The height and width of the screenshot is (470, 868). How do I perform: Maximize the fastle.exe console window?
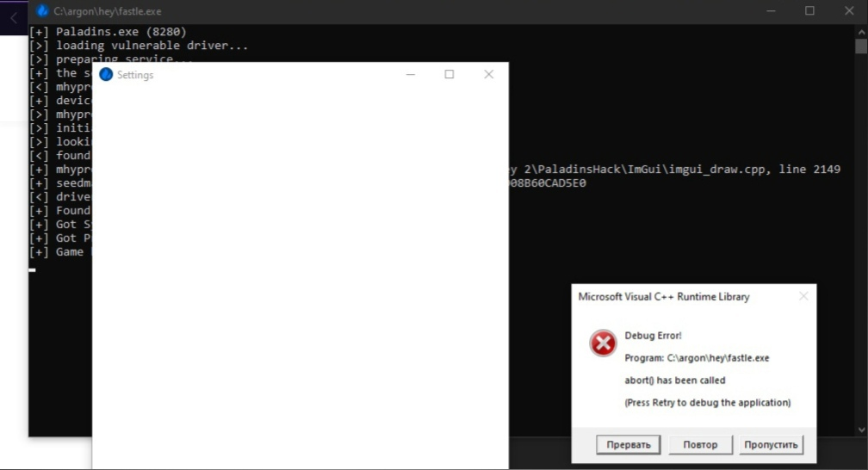tap(809, 11)
